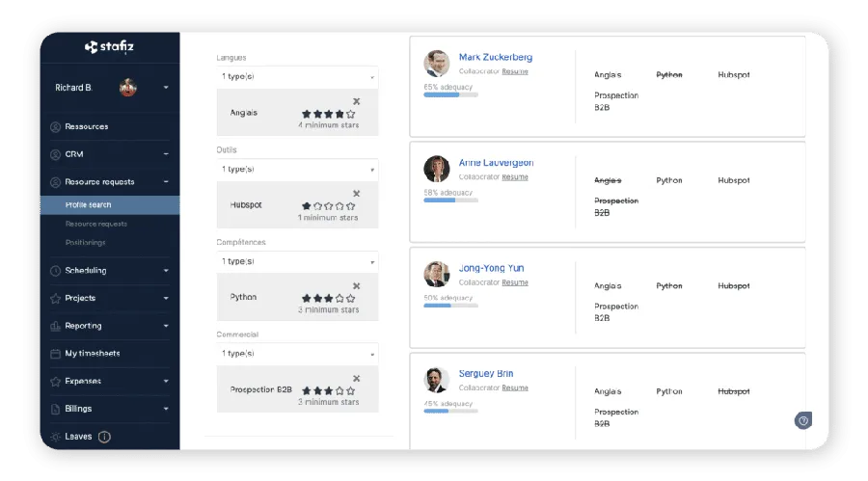Open the help chat bubble icon
The width and height of the screenshot is (868, 481).
[x=802, y=420]
